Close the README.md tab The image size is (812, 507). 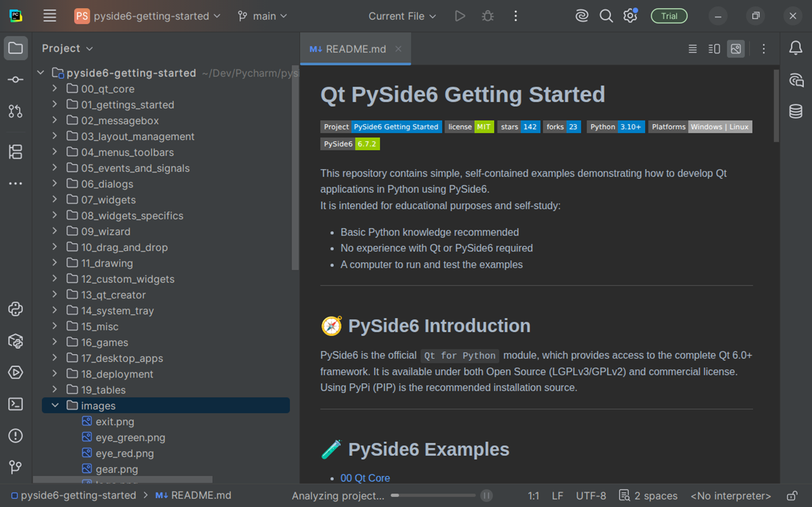[398, 49]
